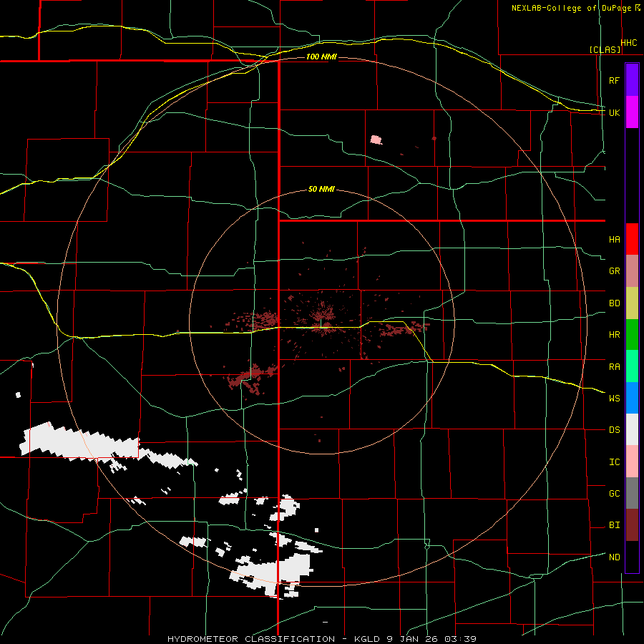Click the GR legend label
This screenshot has width=644, height=644.
[614, 271]
